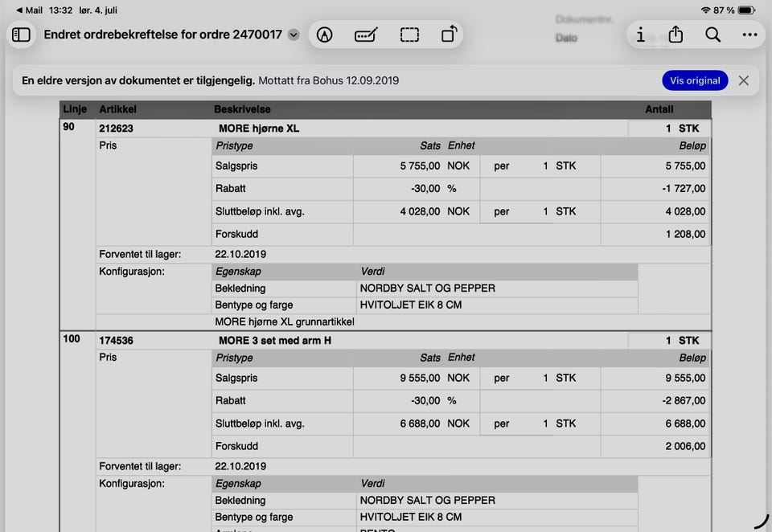The image size is (772, 532).
Task: Select article number 174536
Action: [116, 341]
